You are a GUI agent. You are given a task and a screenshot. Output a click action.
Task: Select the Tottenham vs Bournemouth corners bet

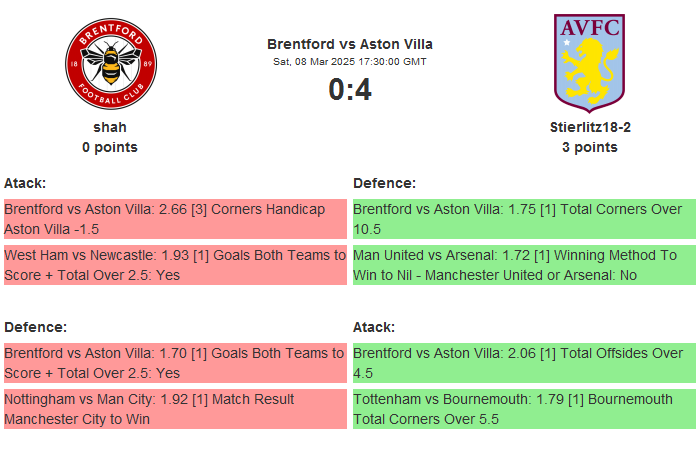point(524,409)
